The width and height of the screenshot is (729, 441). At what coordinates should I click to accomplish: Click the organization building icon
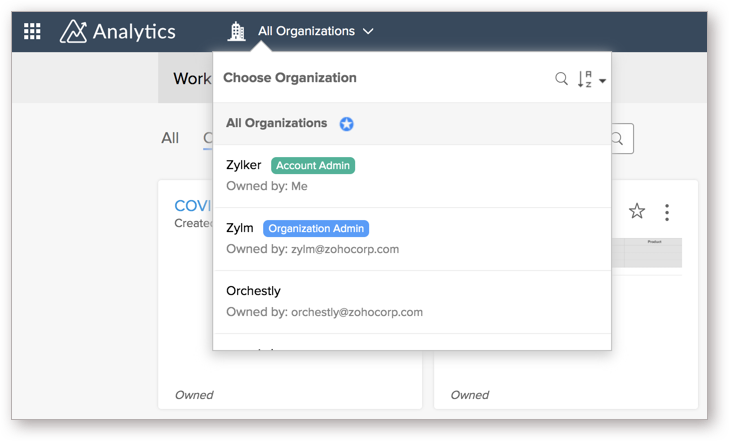[x=237, y=31]
